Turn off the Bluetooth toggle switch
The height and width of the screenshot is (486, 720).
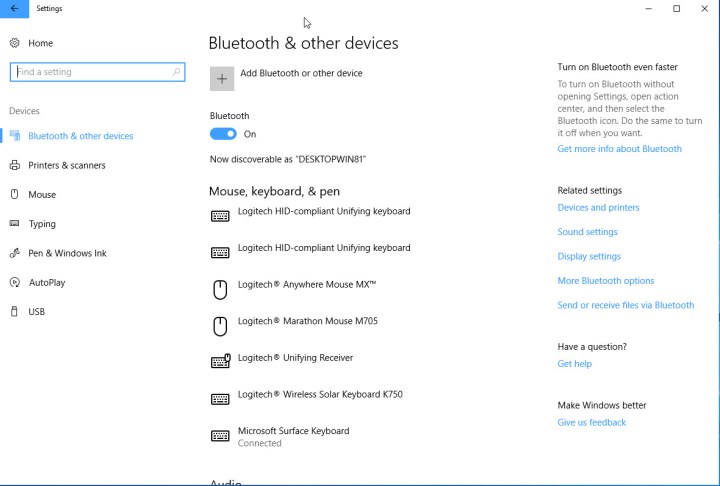223,134
